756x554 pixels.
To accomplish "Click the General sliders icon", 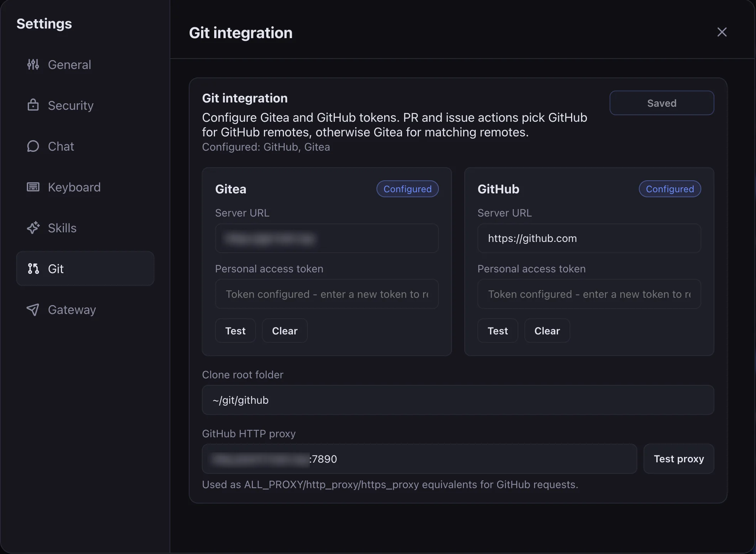I will pyautogui.click(x=33, y=64).
